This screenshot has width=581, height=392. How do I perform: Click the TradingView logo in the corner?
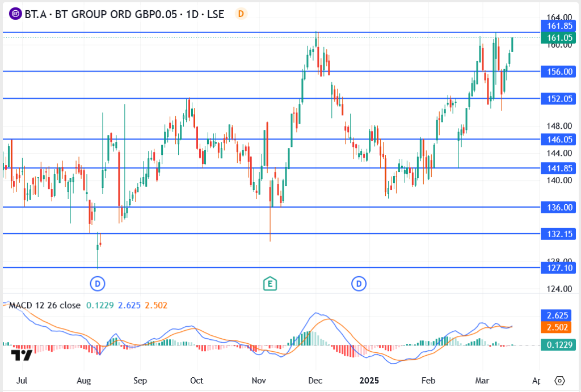click(x=22, y=356)
